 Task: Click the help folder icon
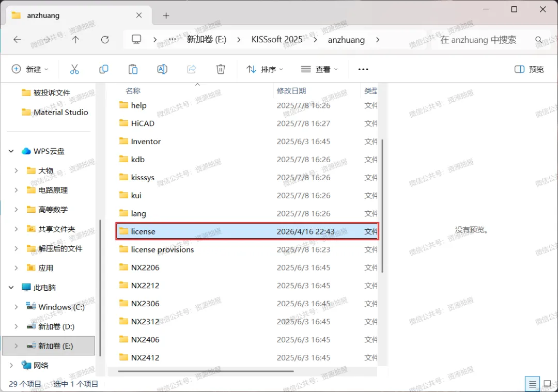pyautogui.click(x=123, y=105)
